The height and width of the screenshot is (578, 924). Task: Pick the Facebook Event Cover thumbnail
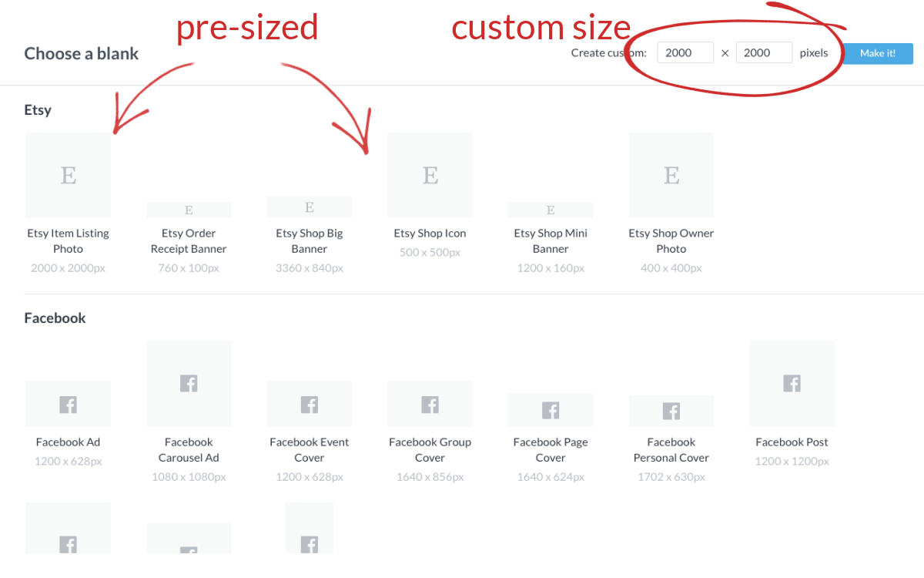tap(310, 404)
